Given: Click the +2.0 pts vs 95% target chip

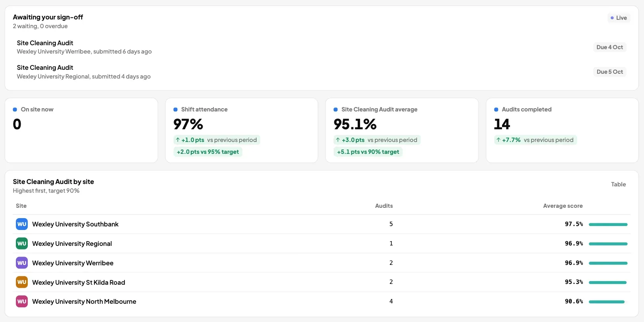Looking at the screenshot, I should tap(208, 152).
